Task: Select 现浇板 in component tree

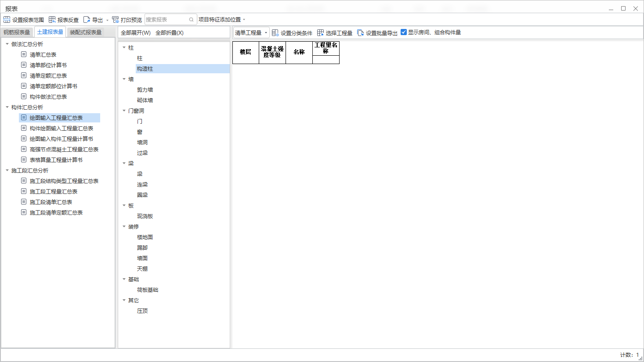Action: point(145,216)
